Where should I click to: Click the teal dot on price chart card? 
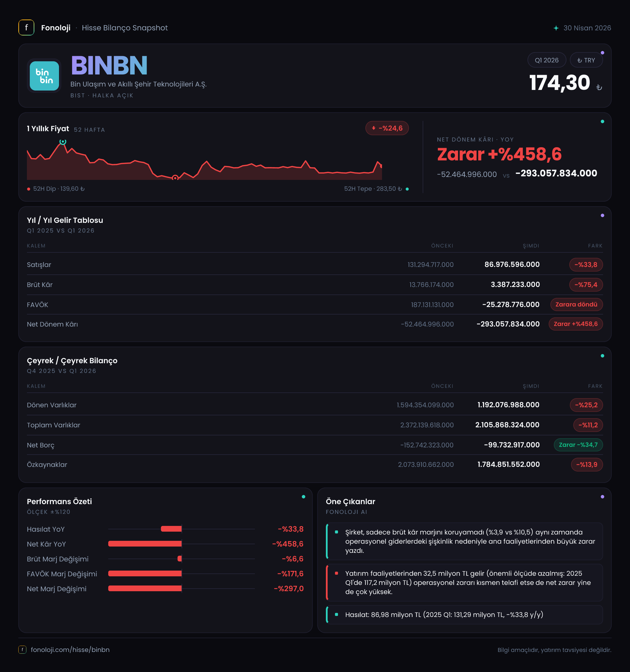602,121
